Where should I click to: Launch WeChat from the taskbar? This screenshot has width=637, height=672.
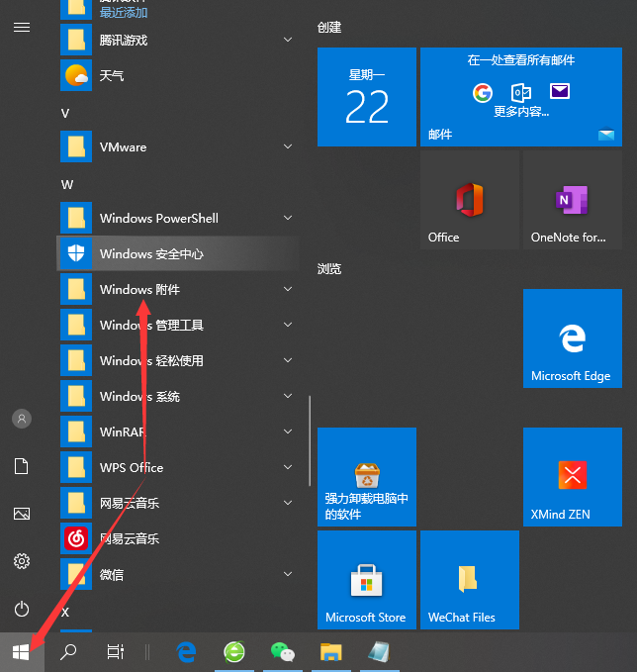pos(283,651)
